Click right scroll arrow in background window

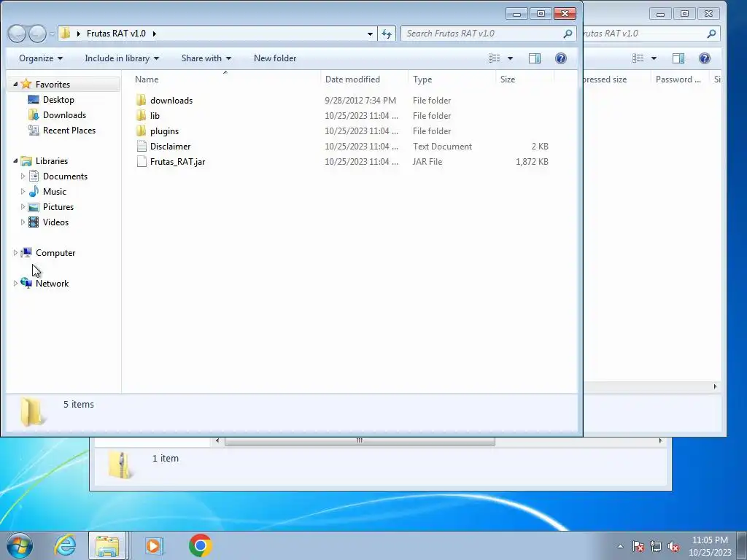tap(715, 386)
